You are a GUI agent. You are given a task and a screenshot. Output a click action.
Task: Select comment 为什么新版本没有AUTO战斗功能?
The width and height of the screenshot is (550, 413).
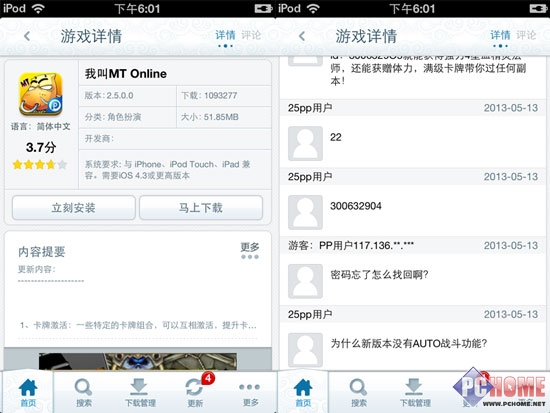[409, 343]
